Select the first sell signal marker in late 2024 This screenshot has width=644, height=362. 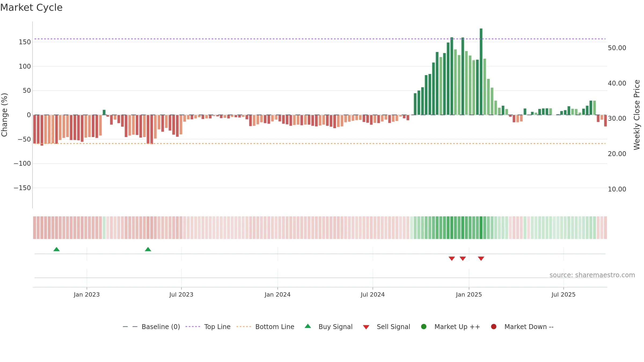coord(452,258)
